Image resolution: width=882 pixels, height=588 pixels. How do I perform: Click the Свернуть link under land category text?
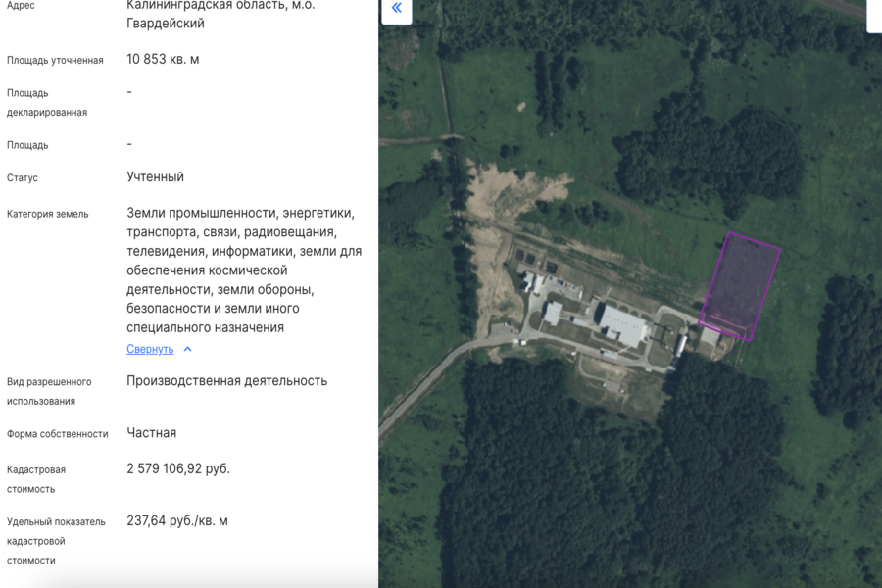[x=150, y=349]
